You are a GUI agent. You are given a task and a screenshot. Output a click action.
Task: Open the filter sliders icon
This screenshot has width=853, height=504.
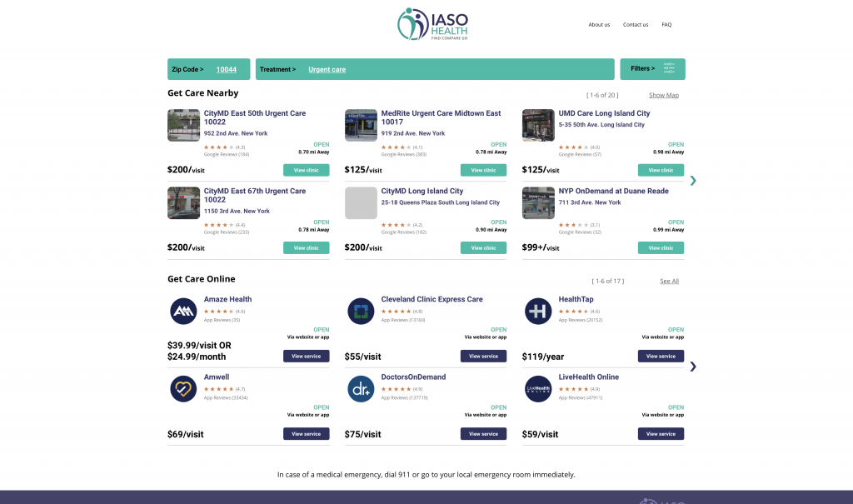(x=669, y=68)
